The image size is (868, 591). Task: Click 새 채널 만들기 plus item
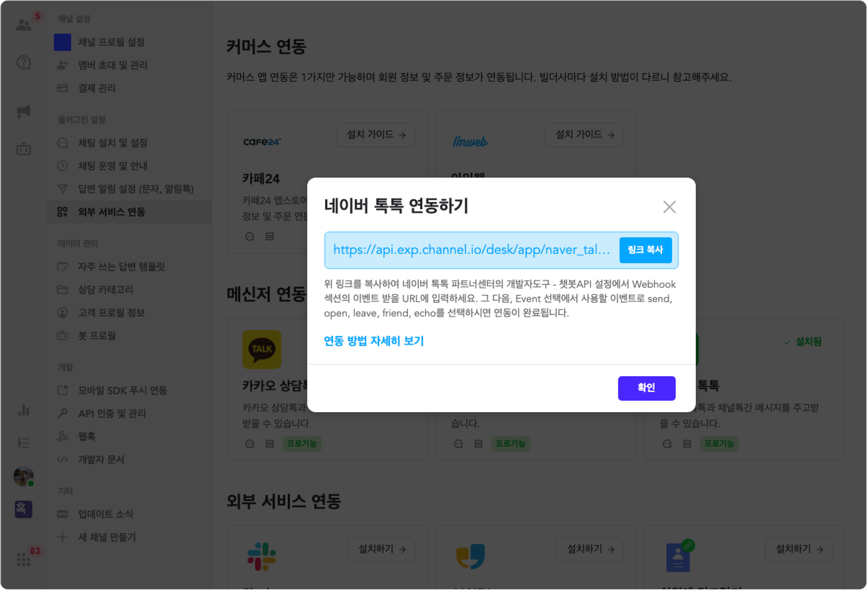[x=107, y=537]
